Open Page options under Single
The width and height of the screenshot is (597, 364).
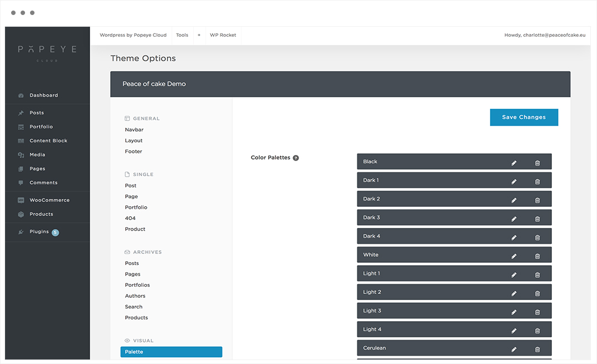pyautogui.click(x=131, y=197)
